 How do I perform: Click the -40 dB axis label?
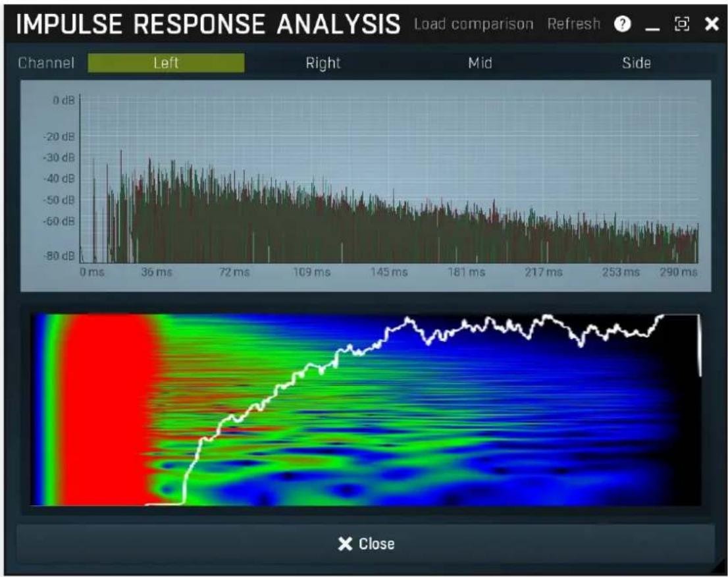[x=59, y=179]
